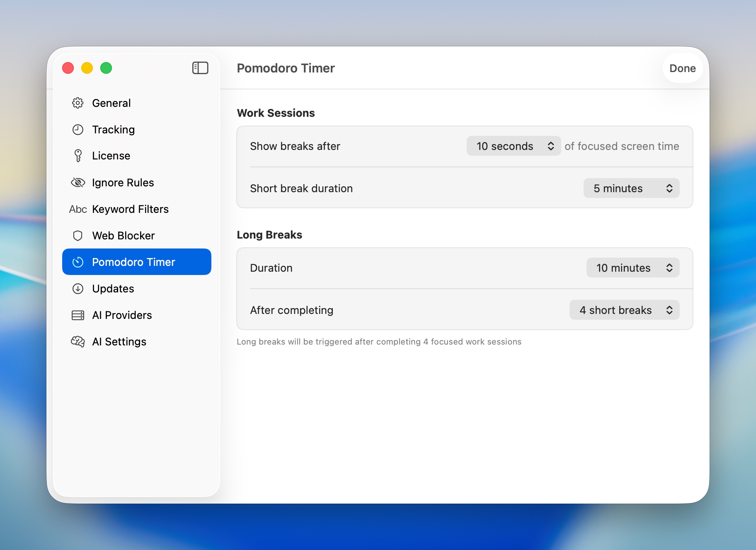Select the Abc Keyword Filters icon

click(78, 209)
